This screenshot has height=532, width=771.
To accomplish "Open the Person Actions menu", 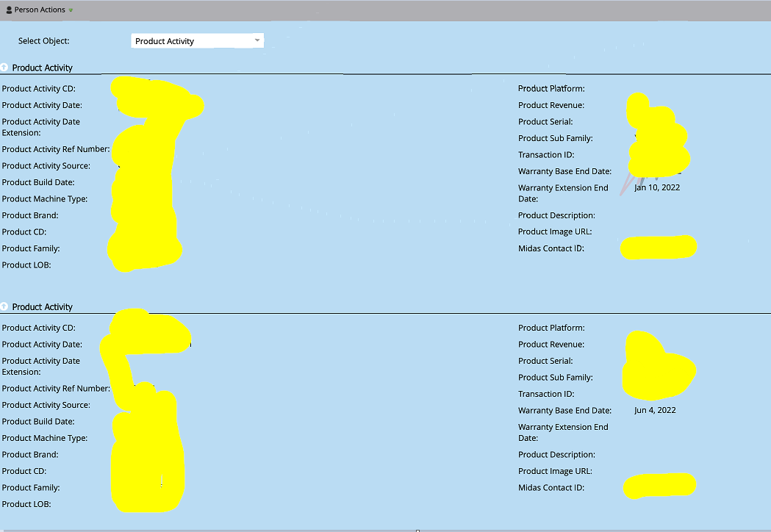I will pos(38,10).
